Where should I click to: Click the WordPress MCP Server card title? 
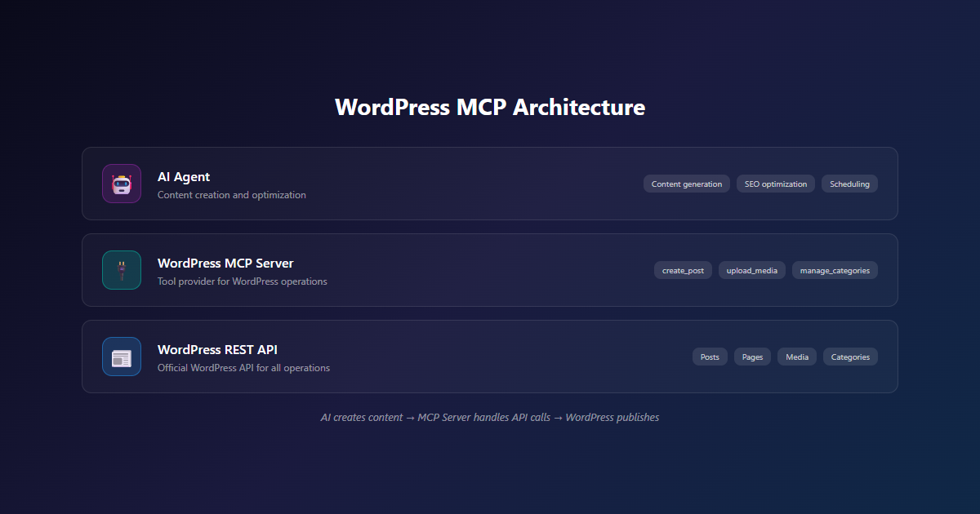click(x=225, y=263)
